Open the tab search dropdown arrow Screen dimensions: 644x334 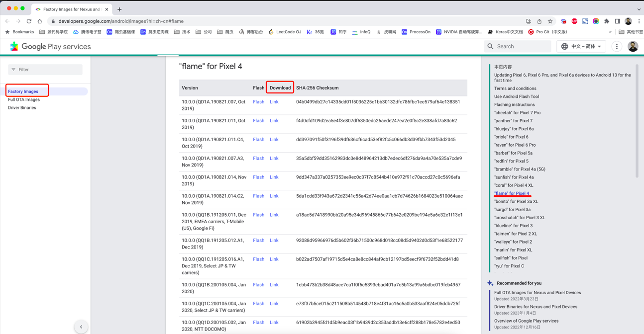pyautogui.click(x=639, y=9)
